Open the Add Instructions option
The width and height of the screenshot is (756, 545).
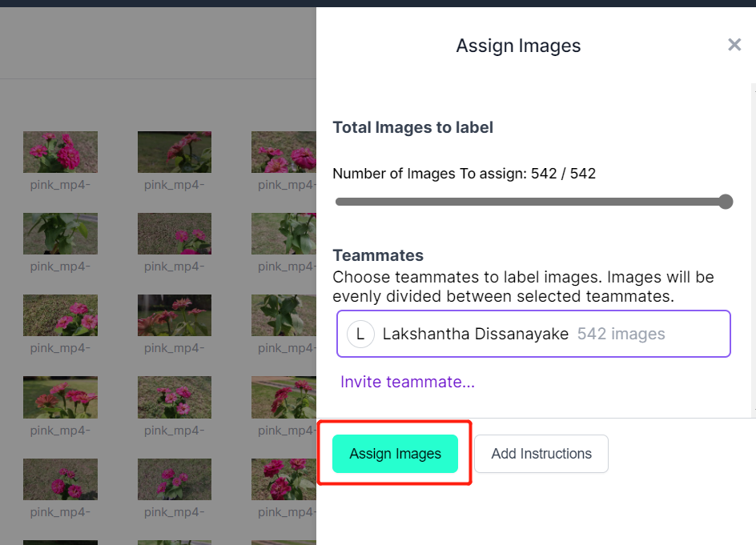tap(541, 454)
